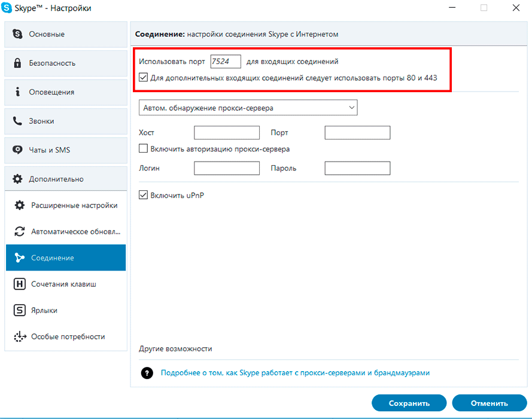The width and height of the screenshot is (532, 419).
Task: Open the Чаты и SMS section
Action: [66, 150]
